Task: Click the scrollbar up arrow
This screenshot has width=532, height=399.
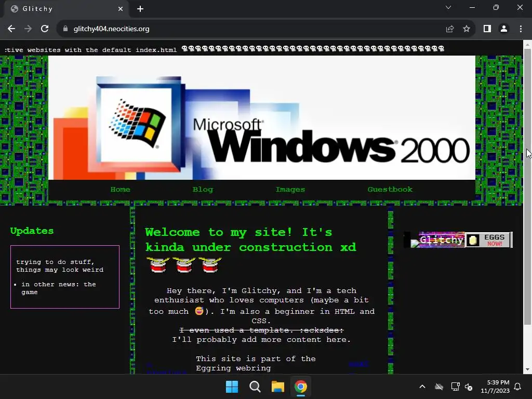Action: (527, 44)
